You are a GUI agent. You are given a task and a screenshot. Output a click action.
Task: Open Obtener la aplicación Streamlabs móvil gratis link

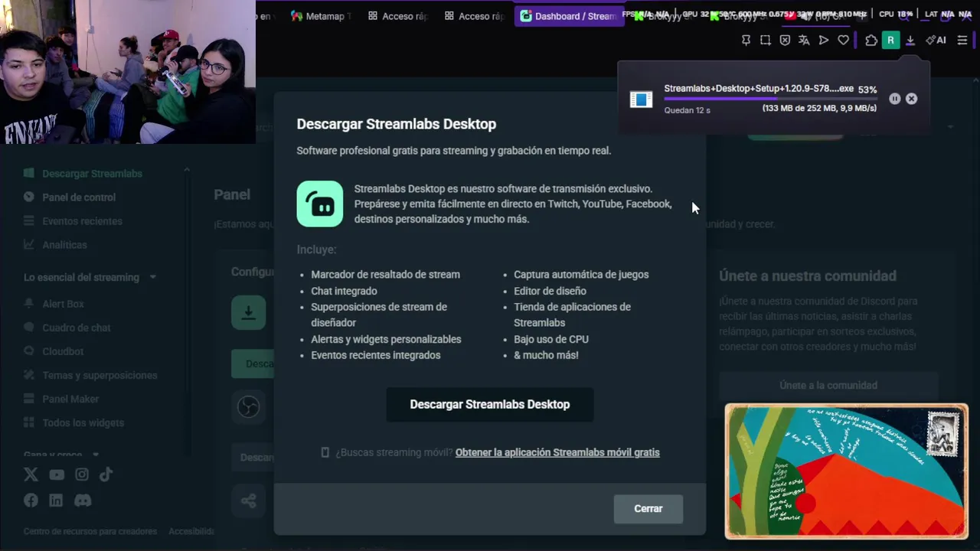tap(557, 452)
